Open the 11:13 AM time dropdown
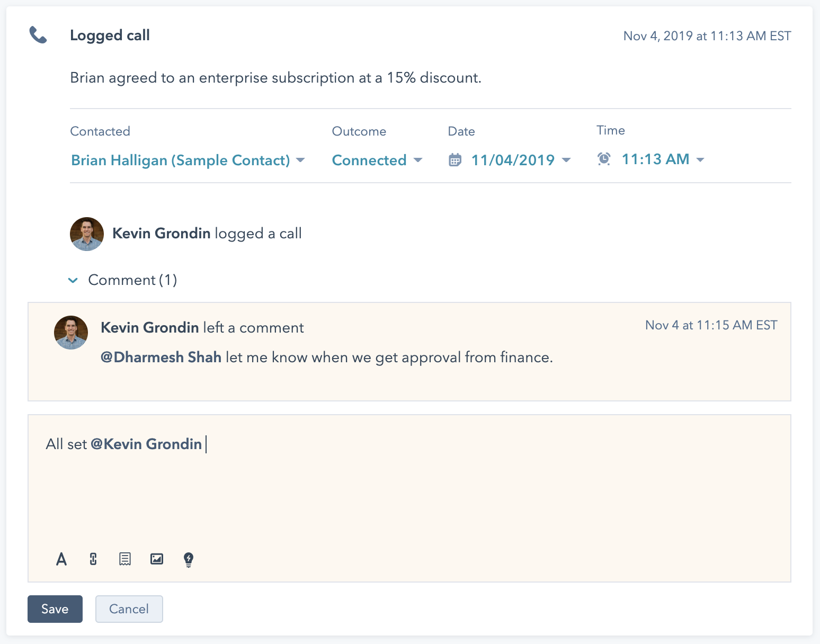This screenshot has height=644, width=820. (662, 159)
